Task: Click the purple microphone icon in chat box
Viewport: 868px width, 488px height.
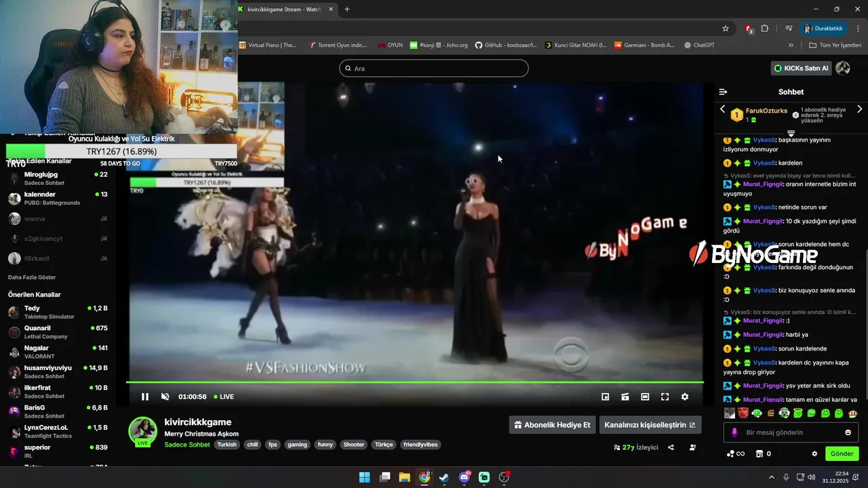Action: click(734, 432)
